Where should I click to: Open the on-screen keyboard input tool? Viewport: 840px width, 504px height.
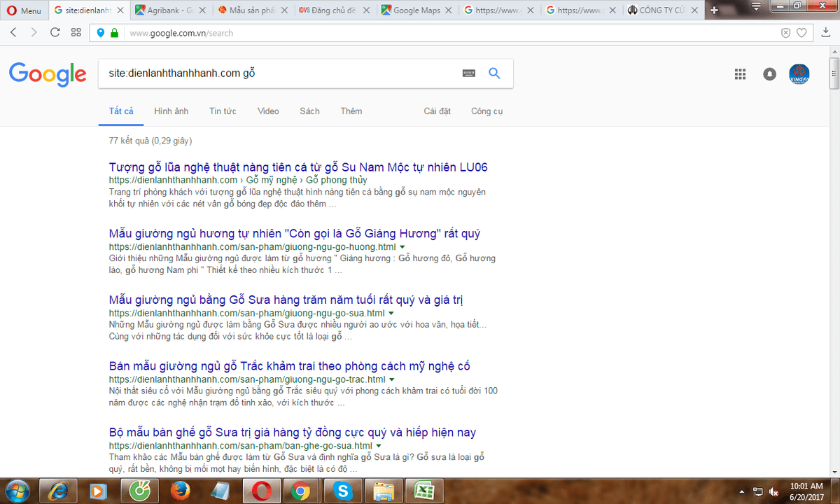coord(468,73)
